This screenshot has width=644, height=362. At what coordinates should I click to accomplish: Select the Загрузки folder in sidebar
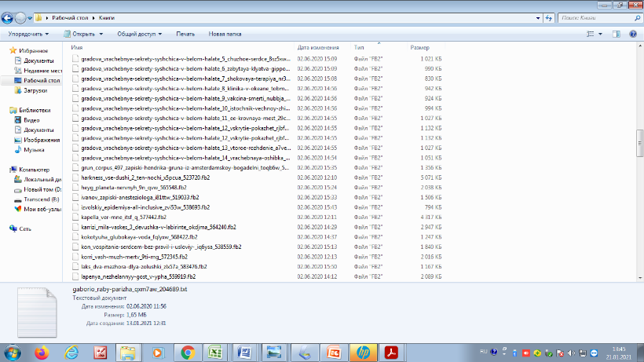point(35,90)
